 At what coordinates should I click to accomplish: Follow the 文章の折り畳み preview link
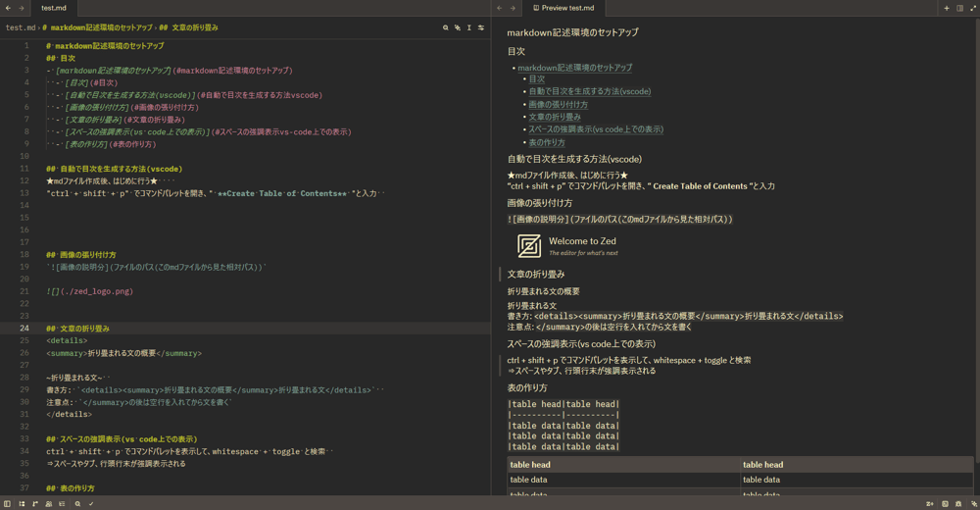click(555, 117)
